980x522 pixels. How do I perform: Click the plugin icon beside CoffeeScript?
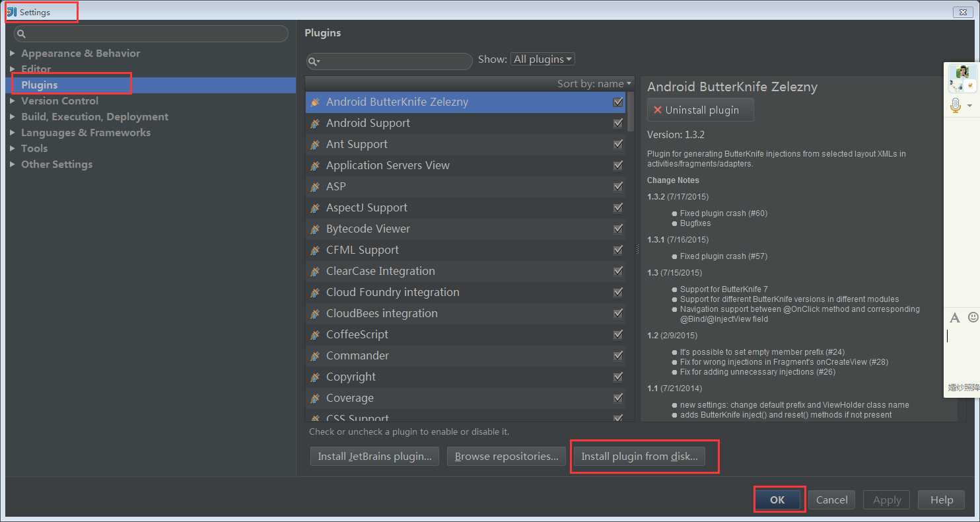pyautogui.click(x=315, y=335)
